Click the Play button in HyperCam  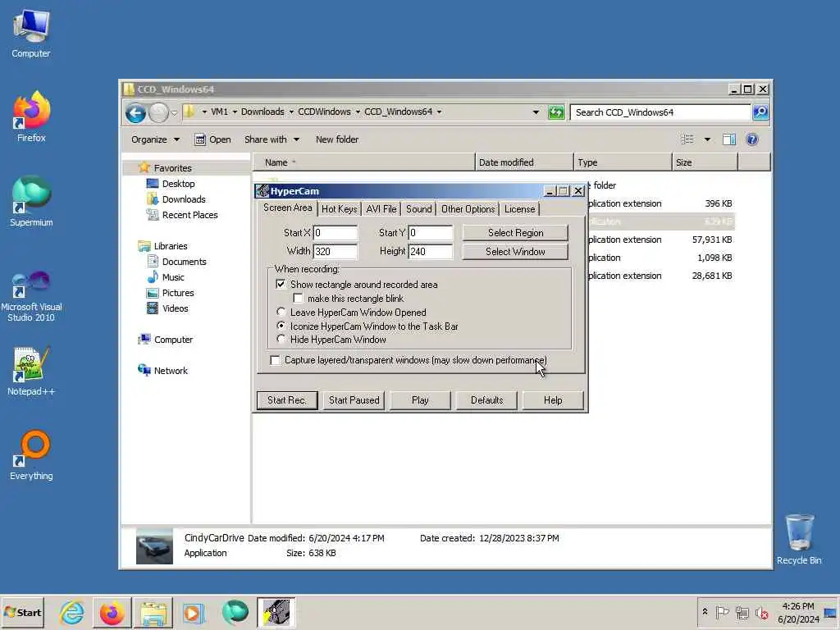point(420,400)
